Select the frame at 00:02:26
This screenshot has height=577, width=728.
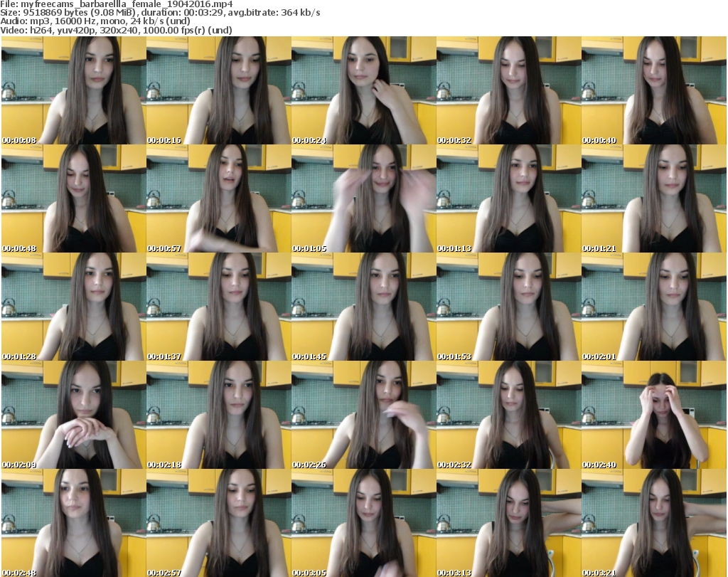[364, 415]
